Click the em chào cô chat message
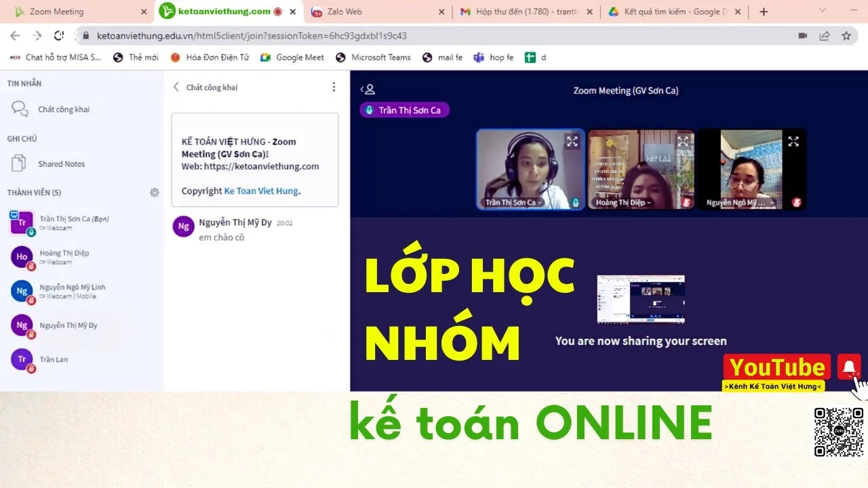 coord(221,237)
